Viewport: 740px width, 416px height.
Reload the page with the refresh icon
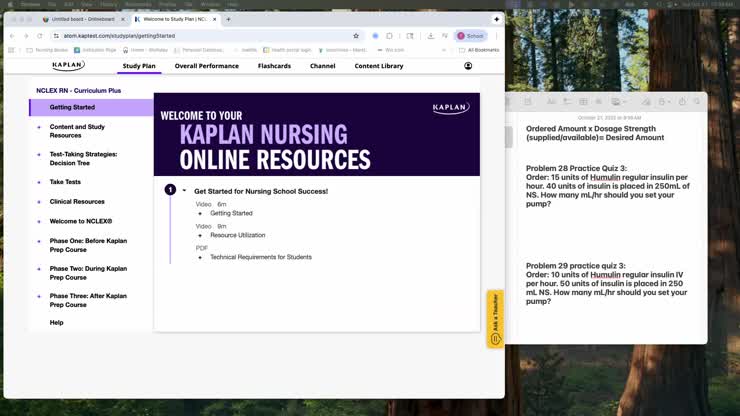click(x=40, y=36)
